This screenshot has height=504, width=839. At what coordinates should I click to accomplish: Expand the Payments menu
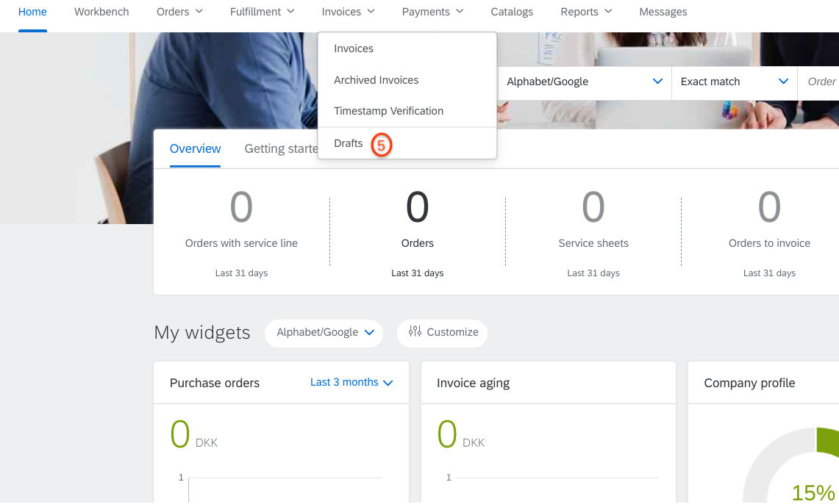[x=432, y=12]
